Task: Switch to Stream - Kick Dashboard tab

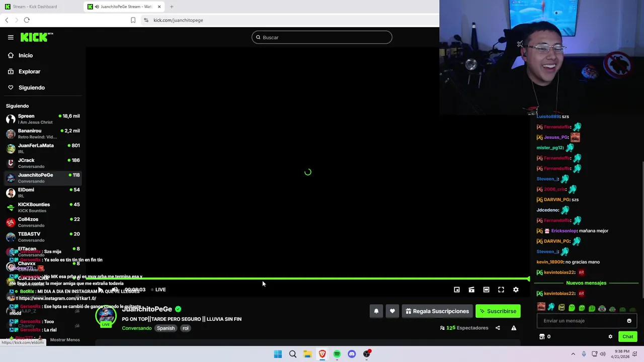Action: coord(41,7)
